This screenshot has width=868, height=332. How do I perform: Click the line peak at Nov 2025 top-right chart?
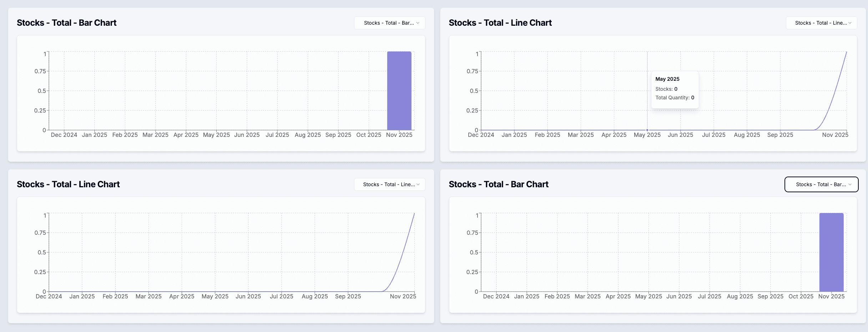(x=846, y=53)
